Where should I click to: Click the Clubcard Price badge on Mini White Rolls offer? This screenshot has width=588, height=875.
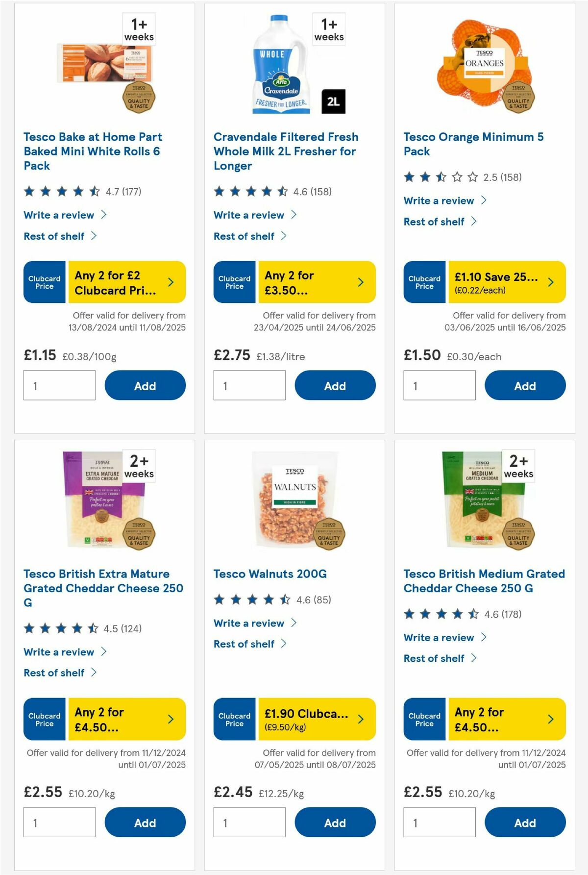pos(44,282)
